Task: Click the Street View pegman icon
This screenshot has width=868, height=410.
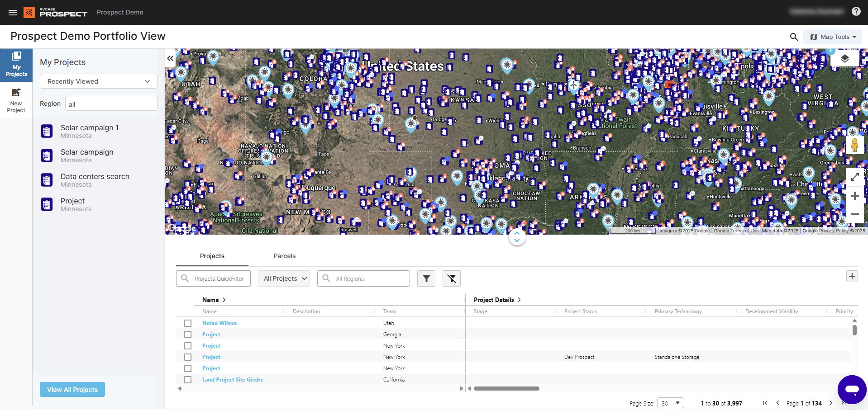Action: 854,145
